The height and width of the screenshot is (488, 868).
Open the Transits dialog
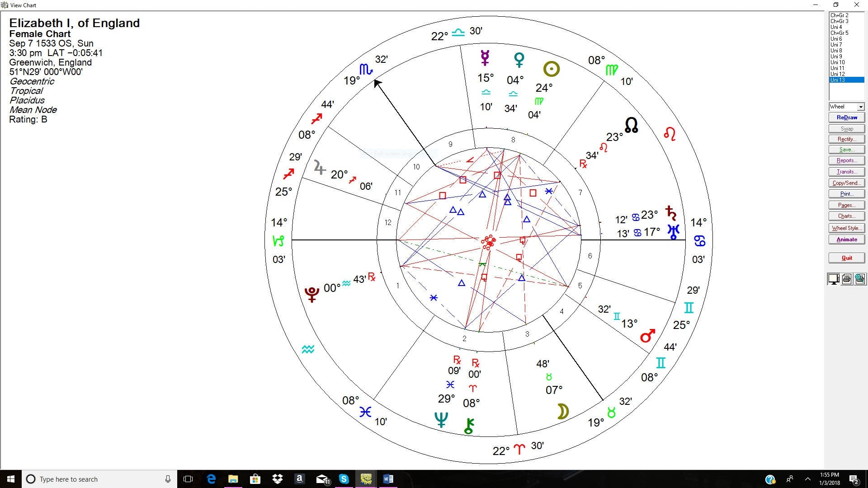(x=846, y=172)
